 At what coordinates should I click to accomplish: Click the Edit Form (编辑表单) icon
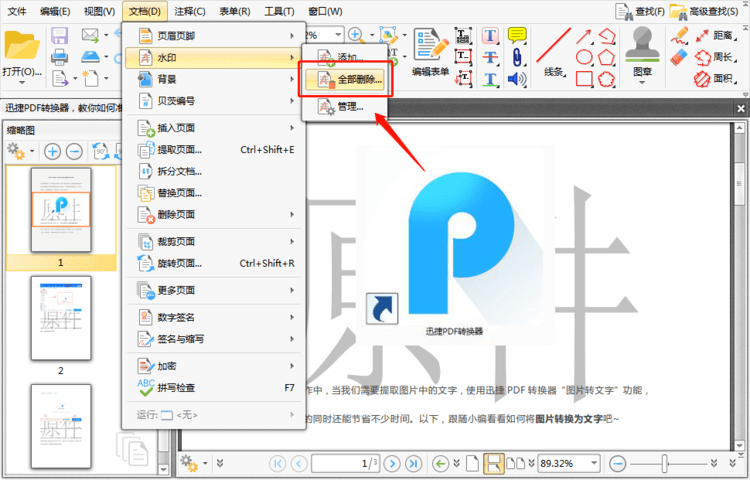(430, 52)
